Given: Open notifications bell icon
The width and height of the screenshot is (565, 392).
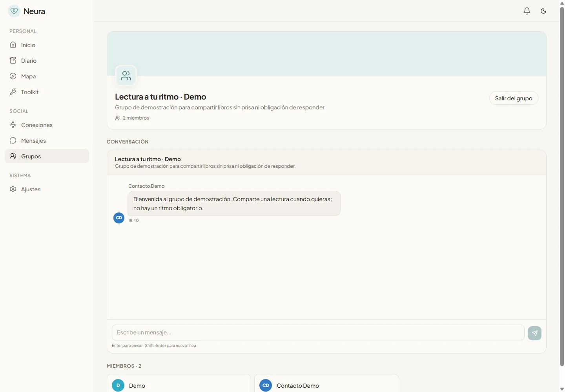Looking at the screenshot, I should (x=527, y=11).
